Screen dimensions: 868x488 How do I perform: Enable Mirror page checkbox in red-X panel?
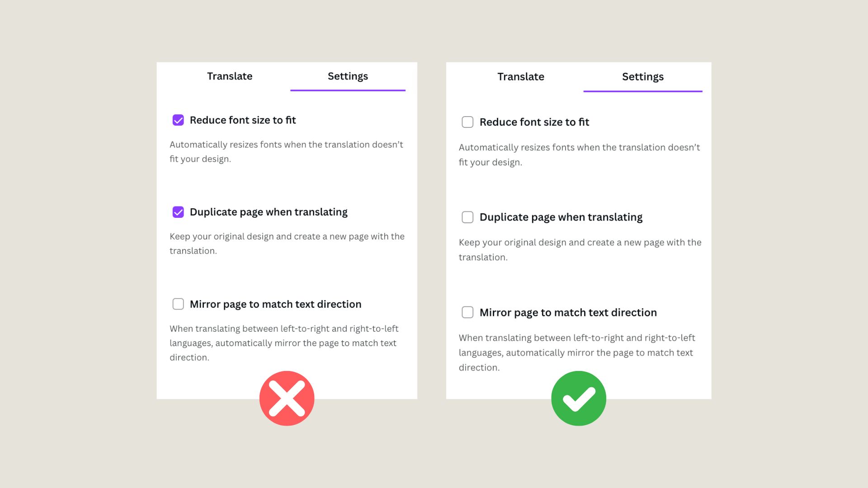point(178,304)
